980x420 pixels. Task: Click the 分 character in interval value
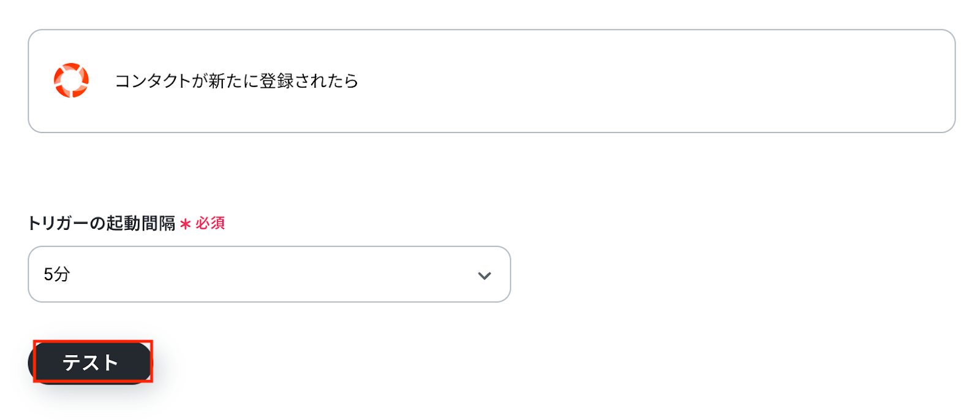pyautogui.click(x=62, y=274)
